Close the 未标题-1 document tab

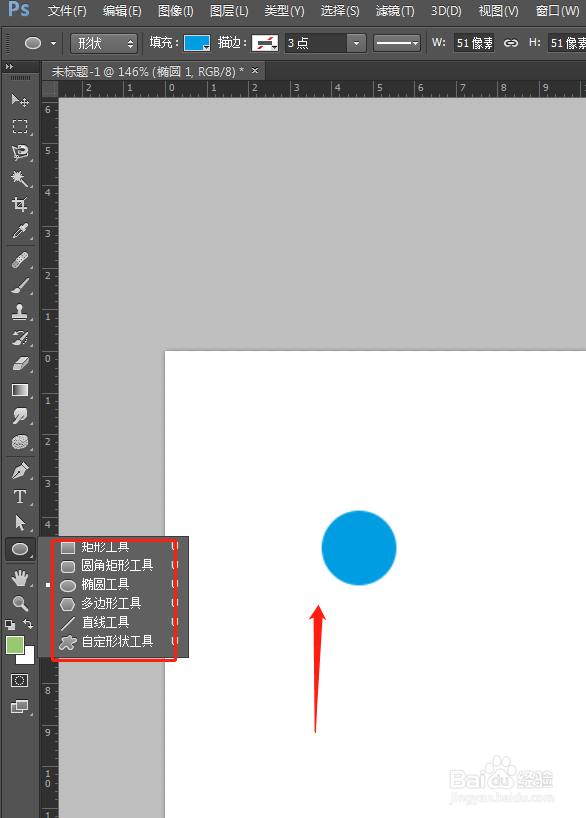point(255,70)
